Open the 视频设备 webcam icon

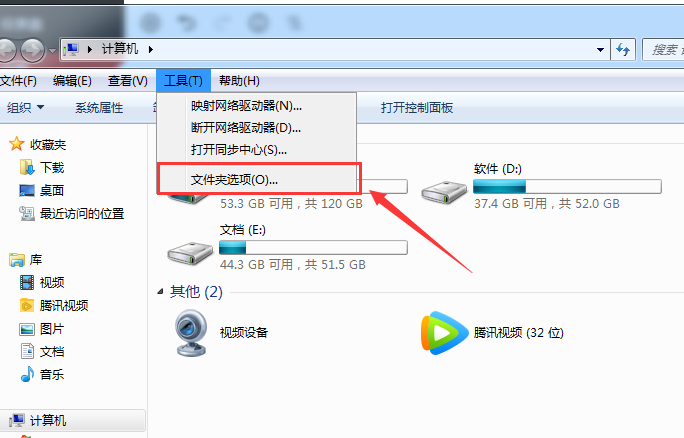point(190,333)
